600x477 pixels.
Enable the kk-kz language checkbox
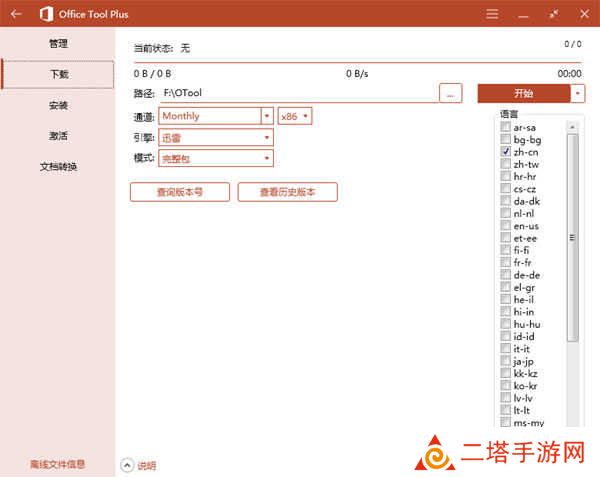[505, 373]
